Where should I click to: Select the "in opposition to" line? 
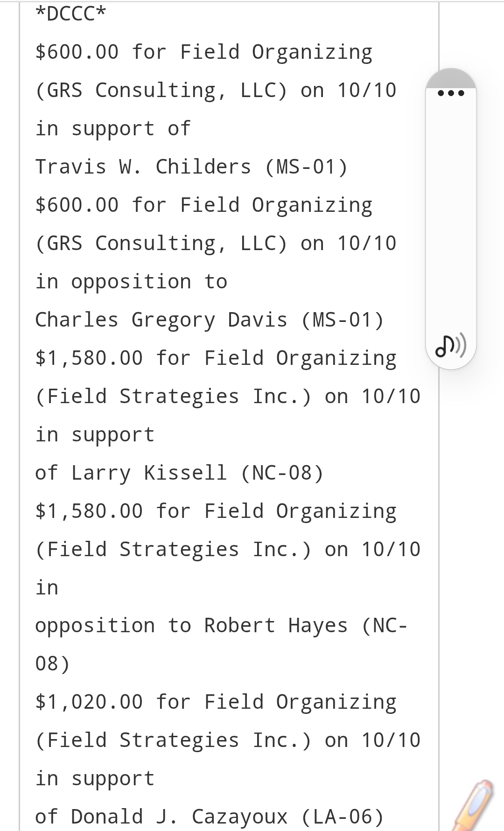point(131,282)
